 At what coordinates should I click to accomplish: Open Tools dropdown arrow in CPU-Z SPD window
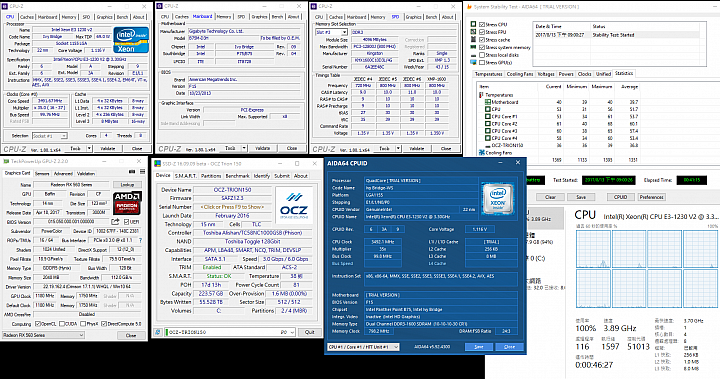398,148
